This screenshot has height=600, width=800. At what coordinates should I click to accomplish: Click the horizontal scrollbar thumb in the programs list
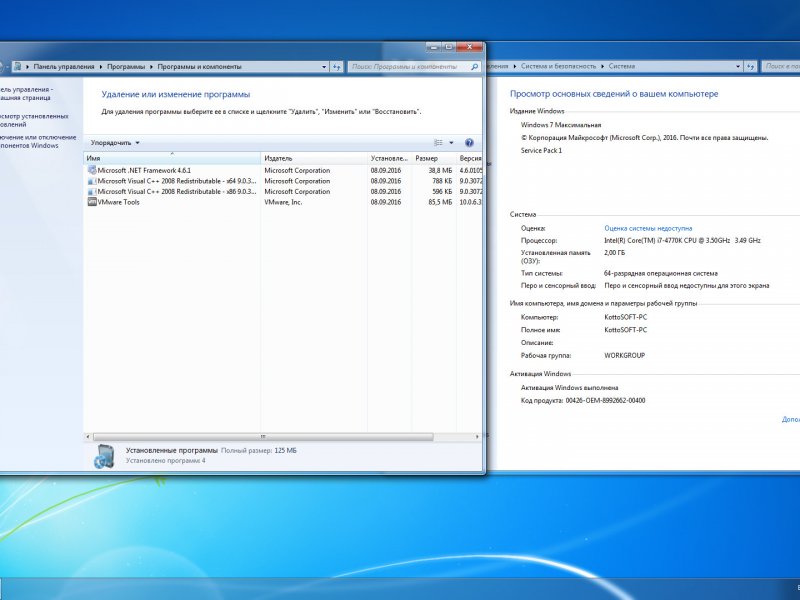pyautogui.click(x=263, y=437)
